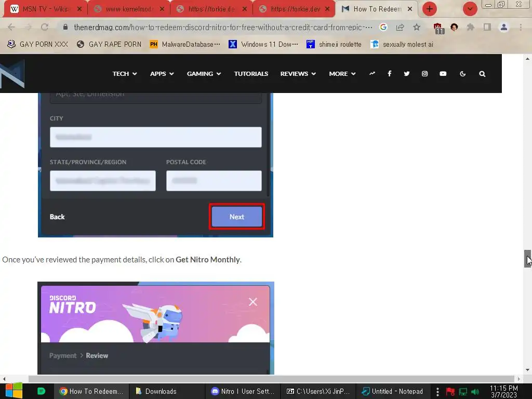Viewport: 532px width, 399px height.
Task: Switch to the Downloads folder window
Action: point(166,391)
